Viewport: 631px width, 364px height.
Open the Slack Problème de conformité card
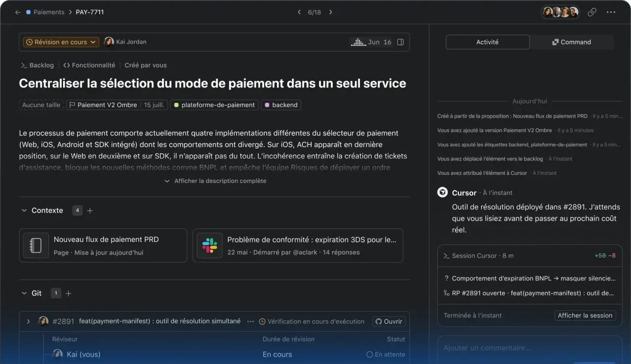tap(298, 245)
